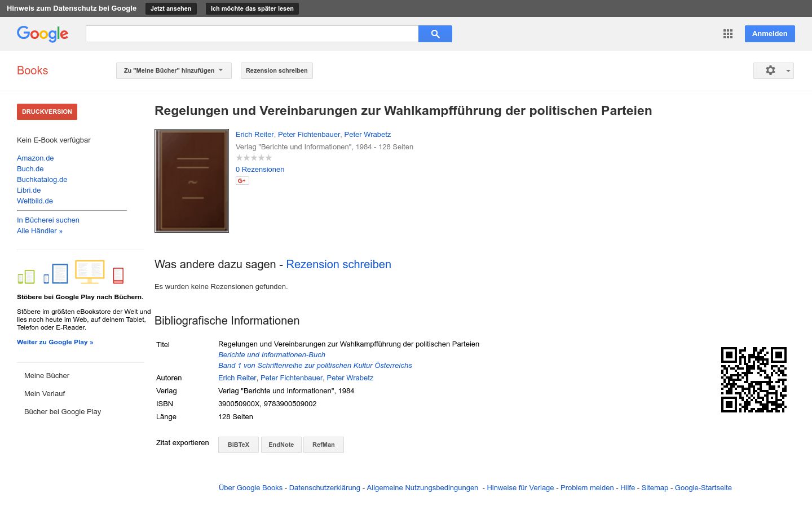This screenshot has height=524, width=812.
Task: Expand 'Zu Meine Bücher hinzufügen' dropdown
Action: [174, 70]
